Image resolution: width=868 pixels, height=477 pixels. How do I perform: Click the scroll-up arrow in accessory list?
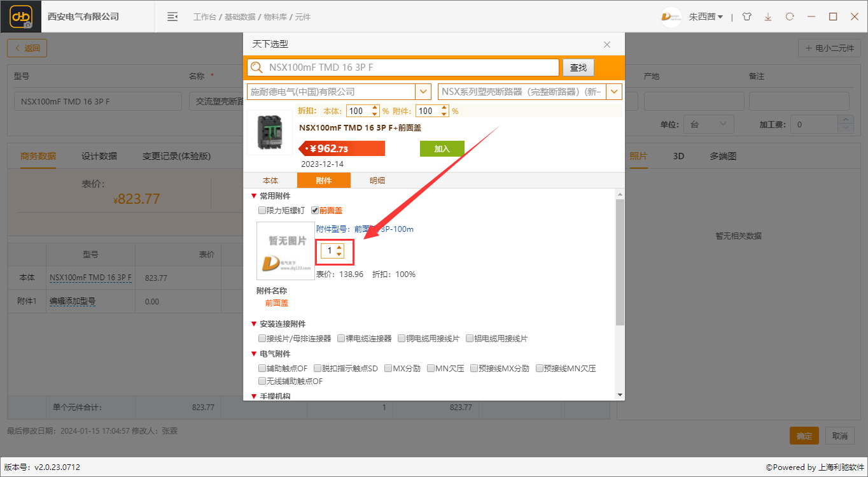tap(620, 194)
